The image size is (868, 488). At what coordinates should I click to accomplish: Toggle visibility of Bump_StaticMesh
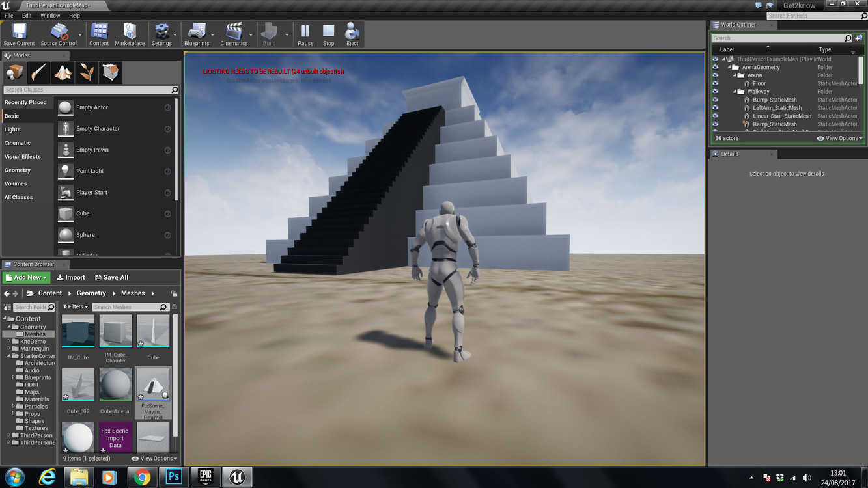716,100
